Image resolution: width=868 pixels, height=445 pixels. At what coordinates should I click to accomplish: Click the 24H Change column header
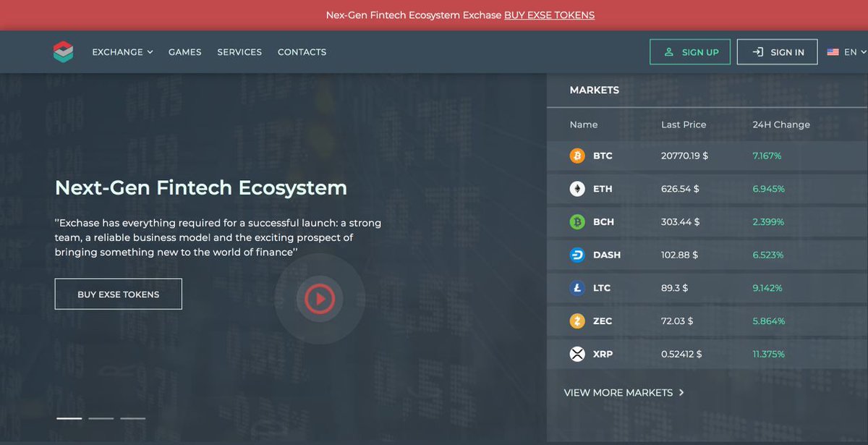[781, 124]
